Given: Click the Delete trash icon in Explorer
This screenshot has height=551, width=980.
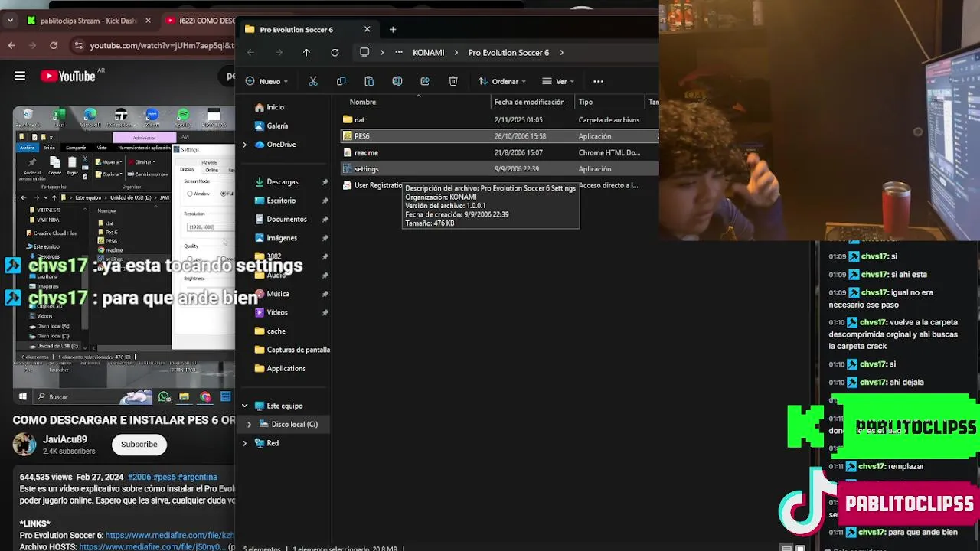Looking at the screenshot, I should pyautogui.click(x=453, y=81).
